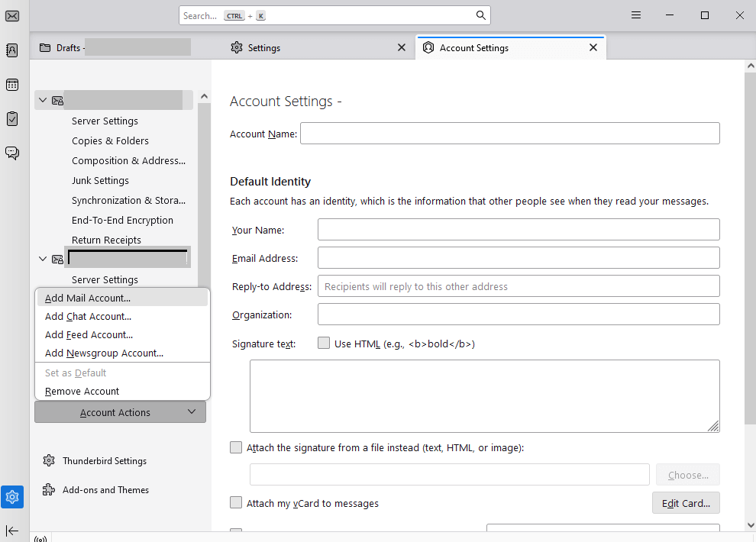This screenshot has width=756, height=542.
Task: Switch to the Drafts tab
Action: tap(115, 47)
